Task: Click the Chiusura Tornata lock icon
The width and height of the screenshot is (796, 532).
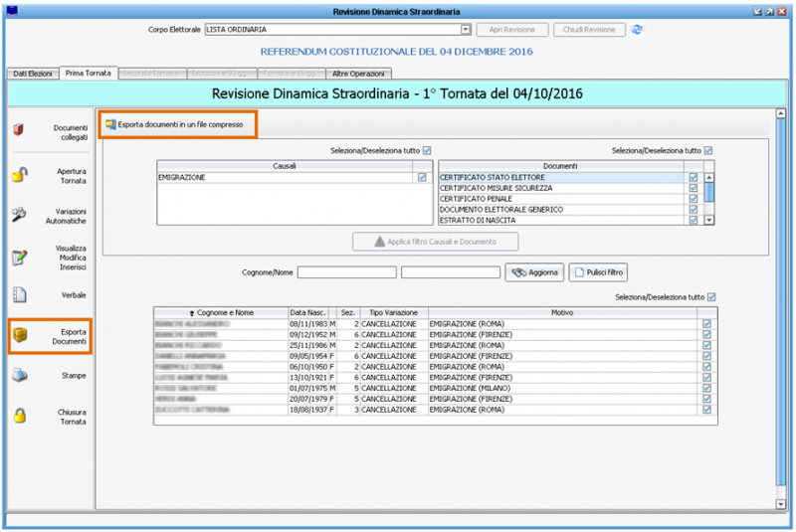Action: (19, 417)
